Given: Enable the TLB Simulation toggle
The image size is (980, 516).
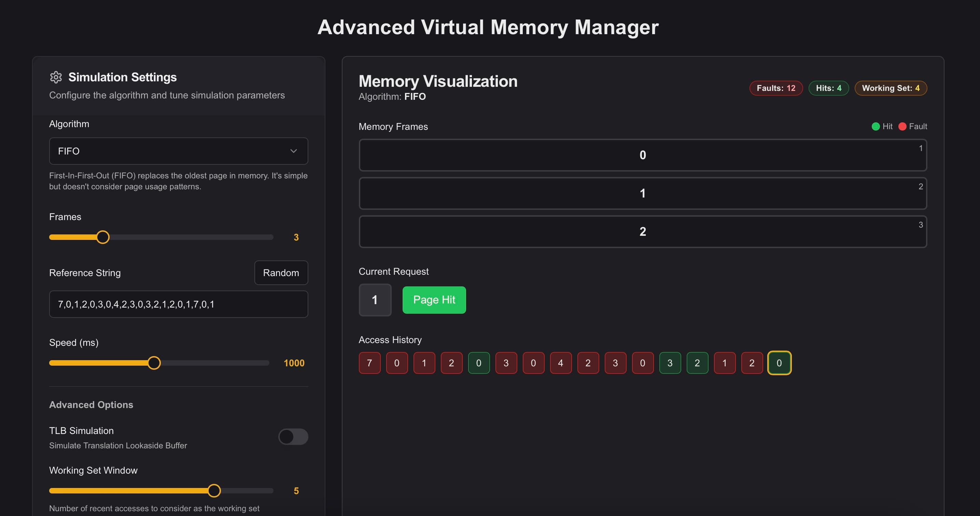Looking at the screenshot, I should pyautogui.click(x=293, y=437).
